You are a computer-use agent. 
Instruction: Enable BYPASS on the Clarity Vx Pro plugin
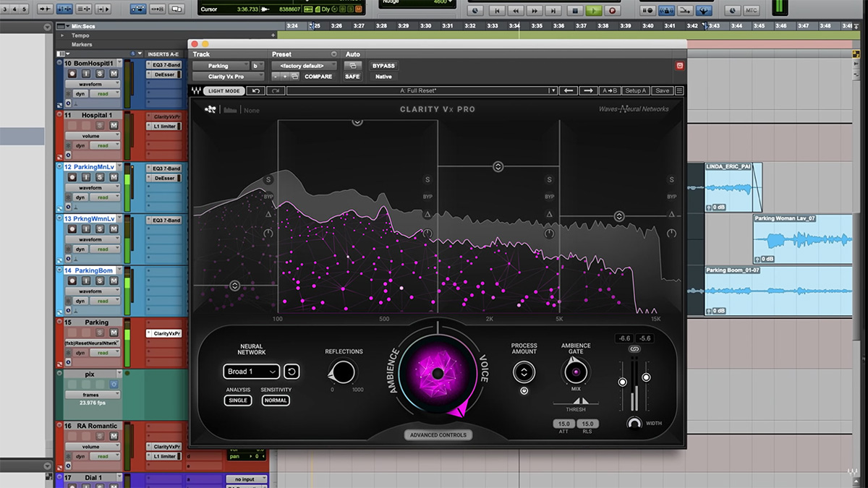click(383, 66)
